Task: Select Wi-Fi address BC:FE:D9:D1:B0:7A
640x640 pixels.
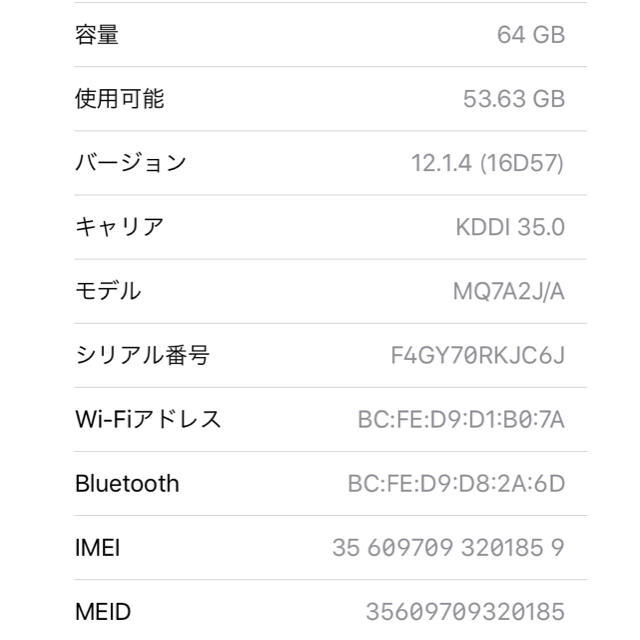Action: tap(461, 419)
